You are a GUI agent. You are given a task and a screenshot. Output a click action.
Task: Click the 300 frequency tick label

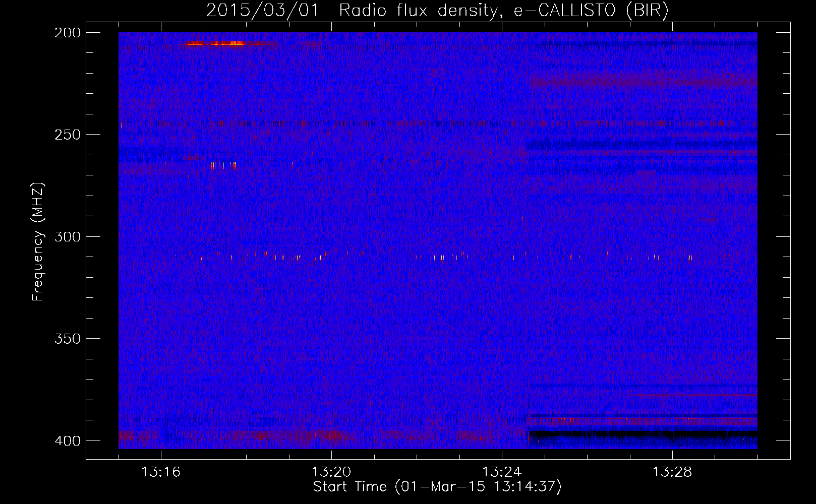coord(67,236)
